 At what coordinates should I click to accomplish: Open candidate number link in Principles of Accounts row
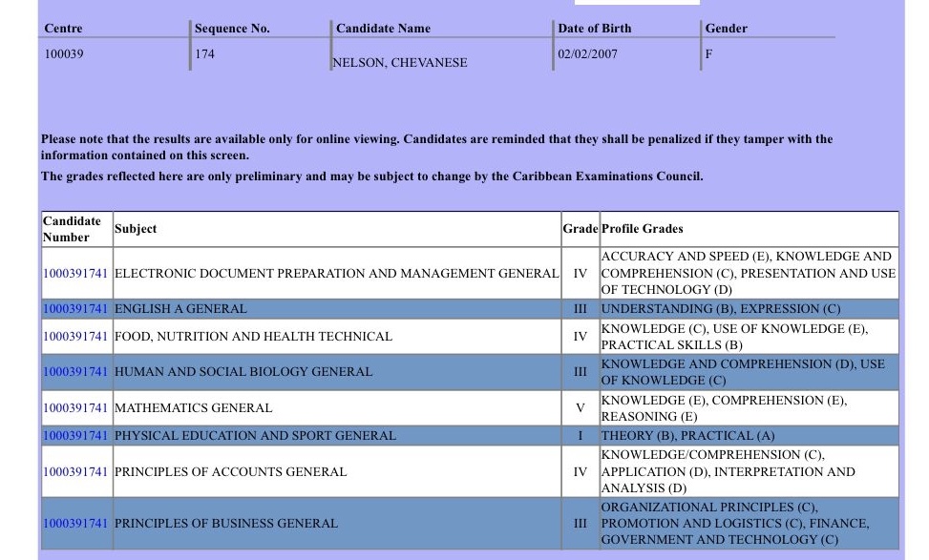(75, 472)
